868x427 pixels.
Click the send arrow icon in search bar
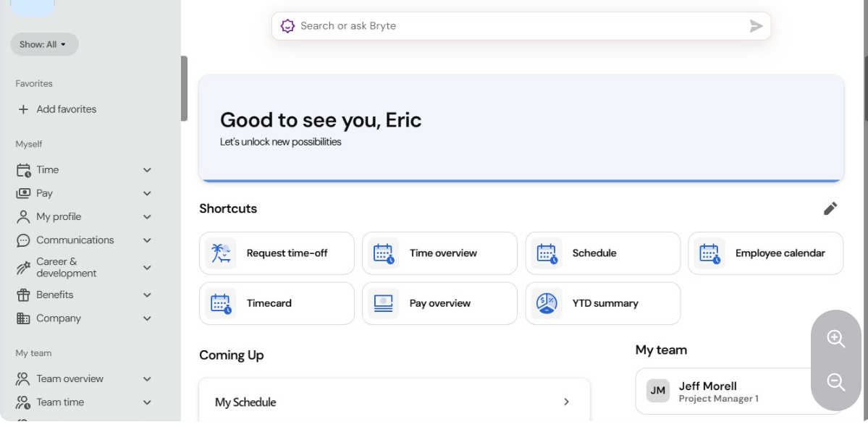[x=757, y=26]
